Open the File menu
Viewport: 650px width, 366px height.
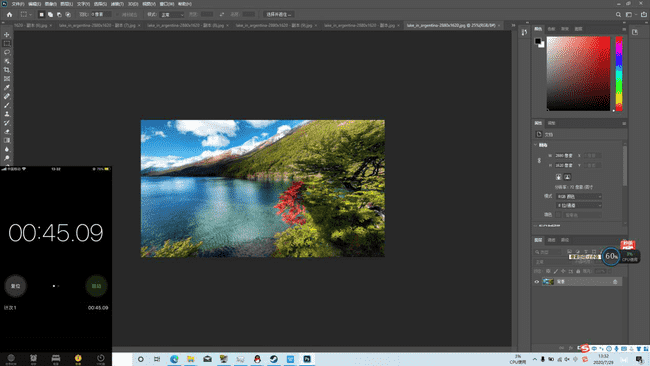coord(17,4)
